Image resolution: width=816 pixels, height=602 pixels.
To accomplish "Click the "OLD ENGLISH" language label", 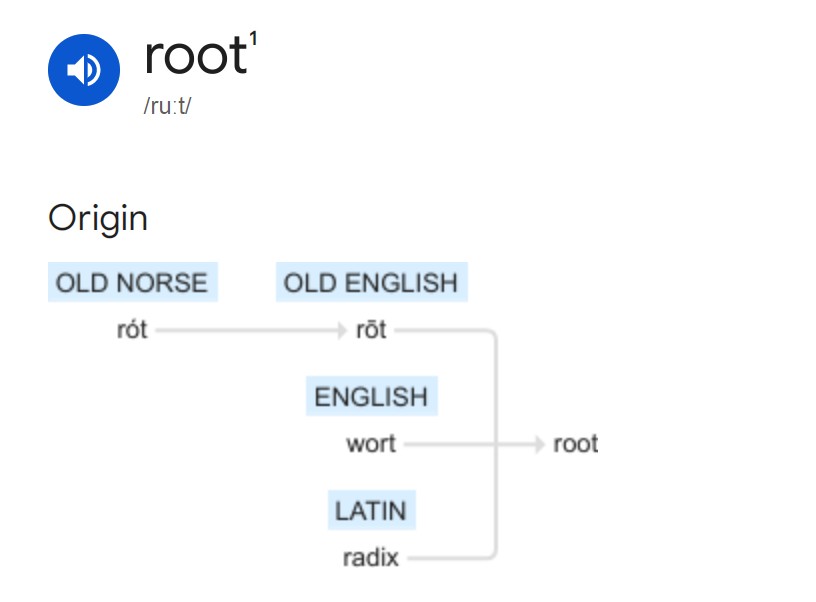I will [372, 283].
